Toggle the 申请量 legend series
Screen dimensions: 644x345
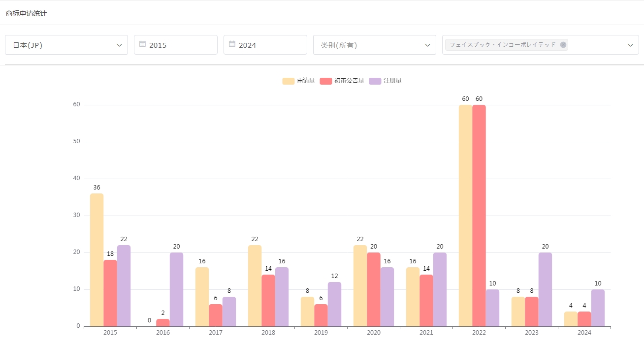tap(299, 81)
